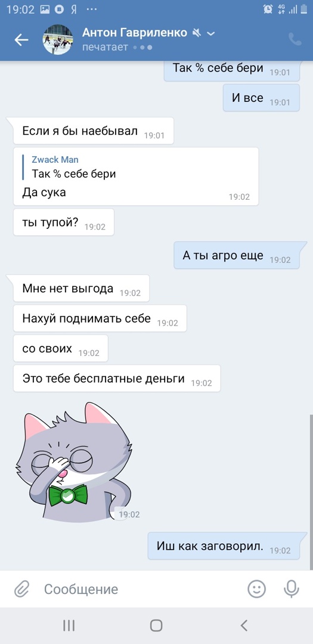Select the message "ты тупой?"
This screenshot has width=313, height=644.
coord(64,222)
